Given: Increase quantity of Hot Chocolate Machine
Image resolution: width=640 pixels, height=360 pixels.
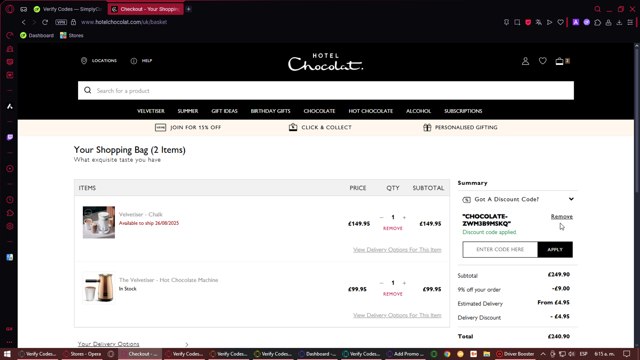Looking at the screenshot, I should click(404, 283).
